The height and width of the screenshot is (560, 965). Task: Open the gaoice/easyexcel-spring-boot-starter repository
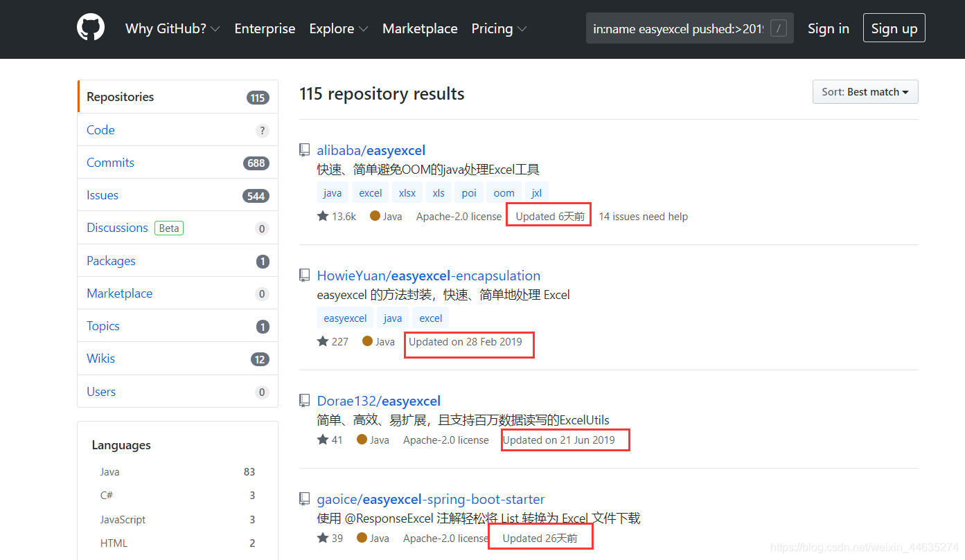click(x=431, y=499)
